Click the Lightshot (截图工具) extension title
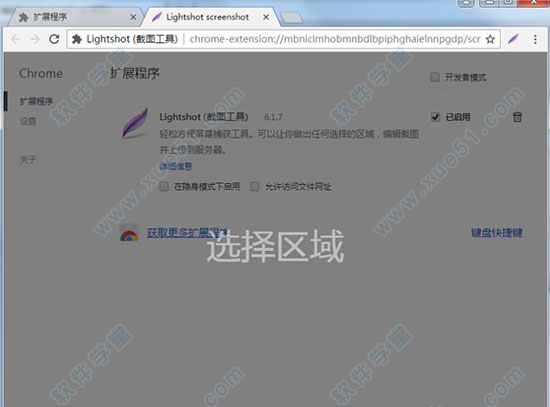The height and width of the screenshot is (407, 550). 204,117
